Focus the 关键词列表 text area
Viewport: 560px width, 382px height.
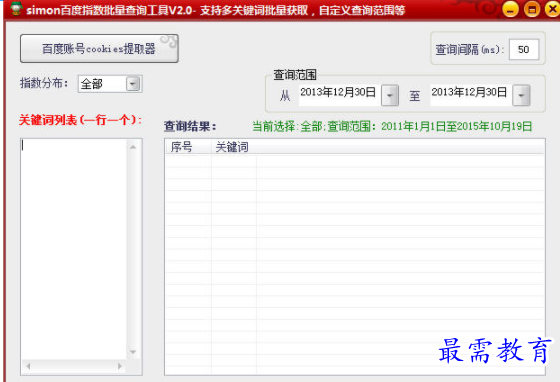point(74,249)
